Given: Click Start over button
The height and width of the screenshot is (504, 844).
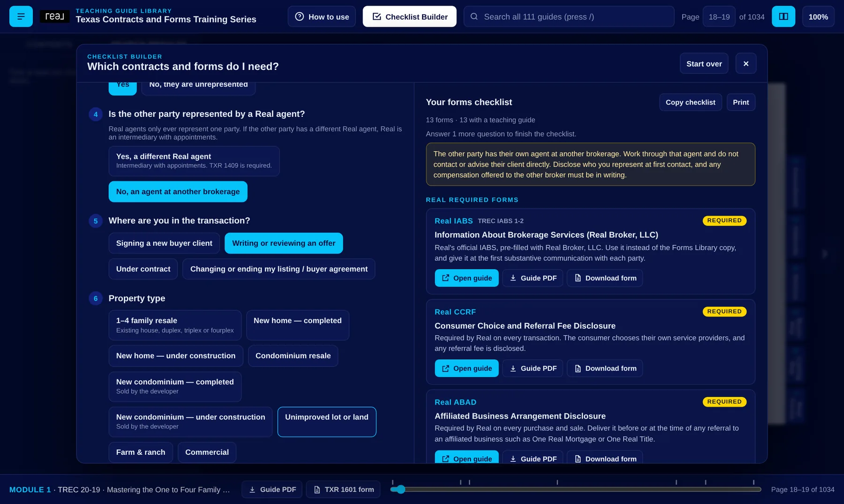Looking at the screenshot, I should (x=704, y=63).
